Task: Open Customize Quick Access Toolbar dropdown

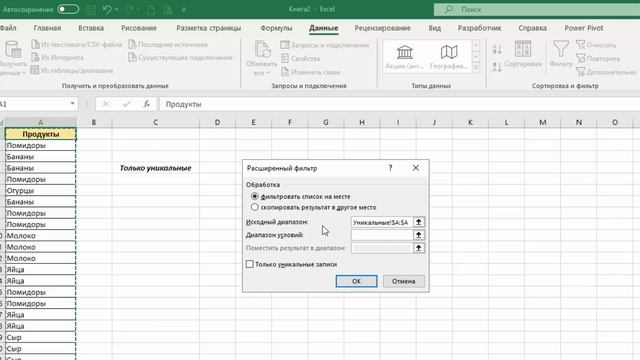Action: click(183, 9)
